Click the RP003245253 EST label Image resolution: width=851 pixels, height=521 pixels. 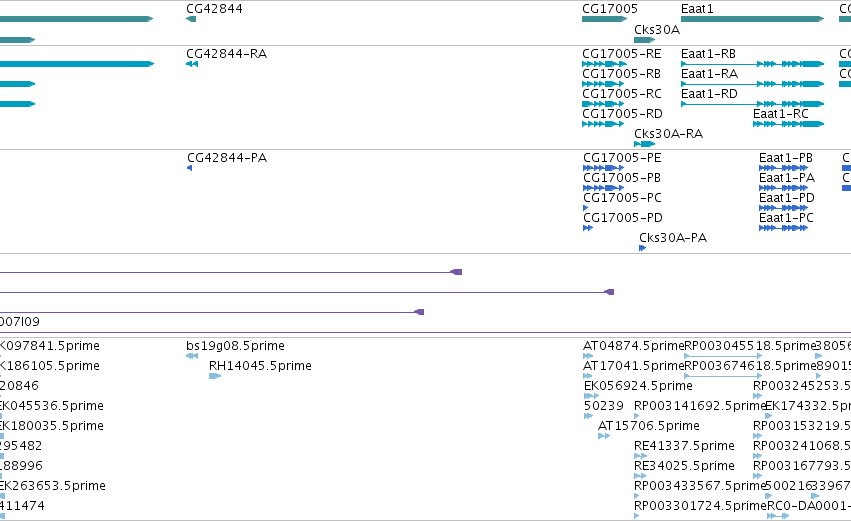tap(802, 386)
